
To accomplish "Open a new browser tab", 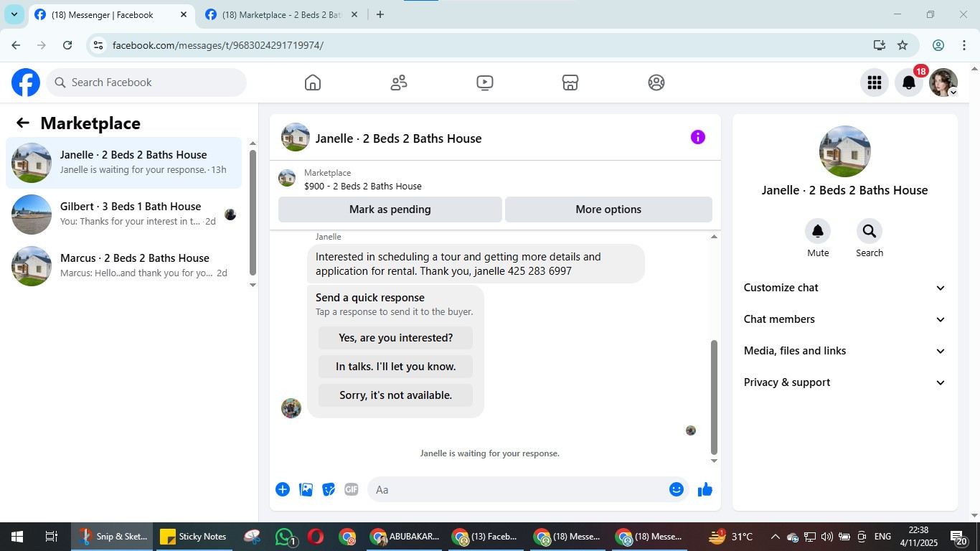I will pyautogui.click(x=380, y=14).
